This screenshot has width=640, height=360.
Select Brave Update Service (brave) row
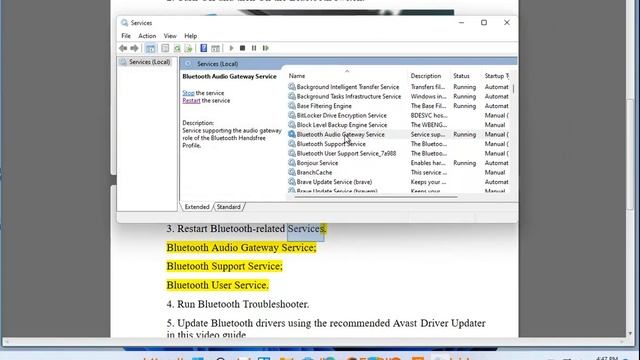click(x=334, y=182)
